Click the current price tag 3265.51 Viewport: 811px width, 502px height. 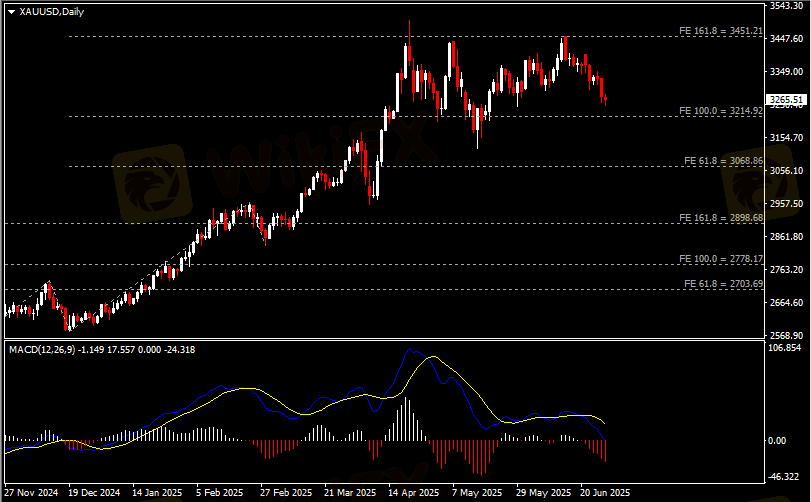point(786,99)
